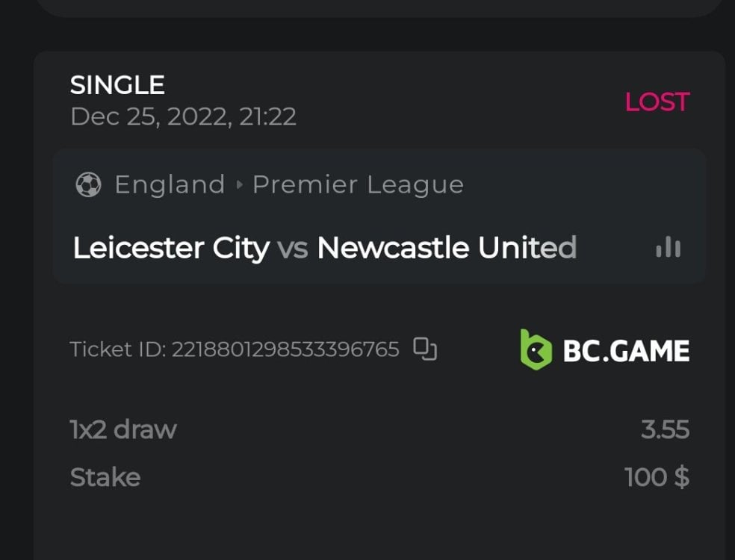The width and height of the screenshot is (735, 560).
Task: Click the soccer ball sport icon
Action: pyautogui.click(x=88, y=184)
